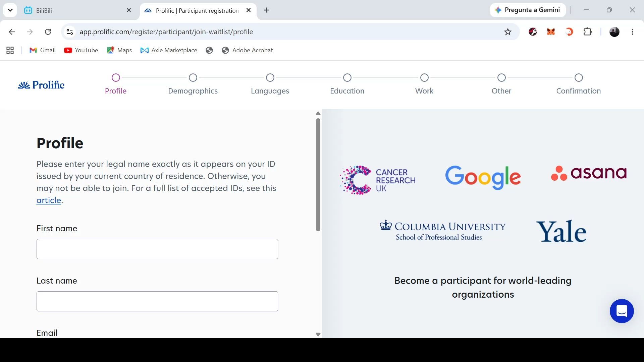The image size is (644, 362).
Task: Select the Prolific Participant registration tab
Action: [x=198, y=10]
